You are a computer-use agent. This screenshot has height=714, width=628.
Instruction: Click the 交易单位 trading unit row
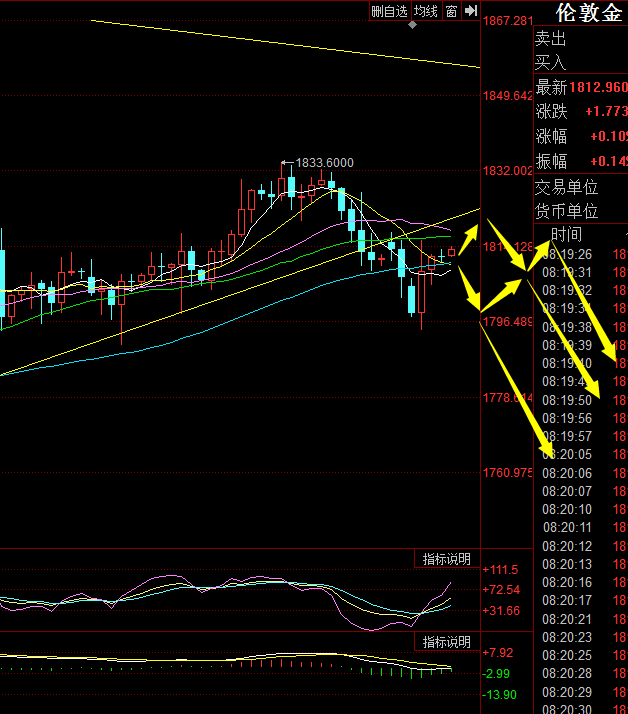566,186
